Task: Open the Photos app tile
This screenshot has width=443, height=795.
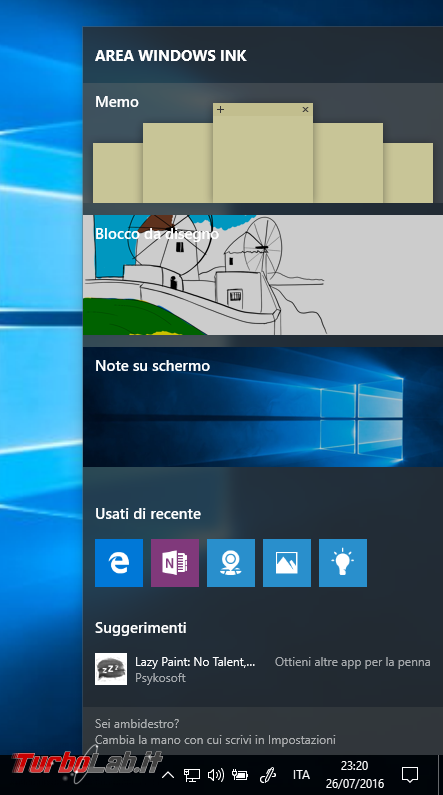Action: (x=287, y=563)
